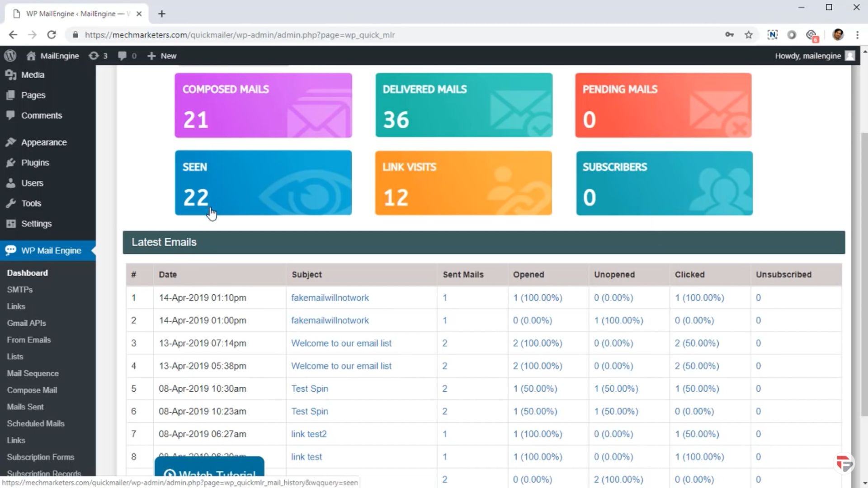Bookmark the page with the star icon
Screen dimensions: 868x488
[749, 35]
